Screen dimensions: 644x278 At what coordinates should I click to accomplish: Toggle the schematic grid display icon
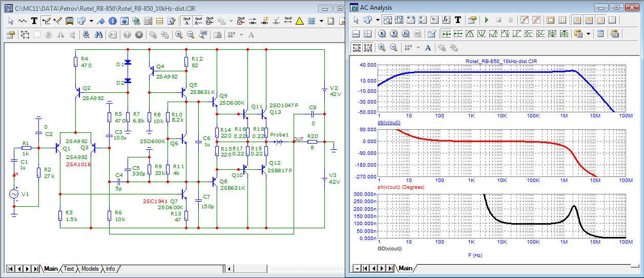click(x=311, y=21)
